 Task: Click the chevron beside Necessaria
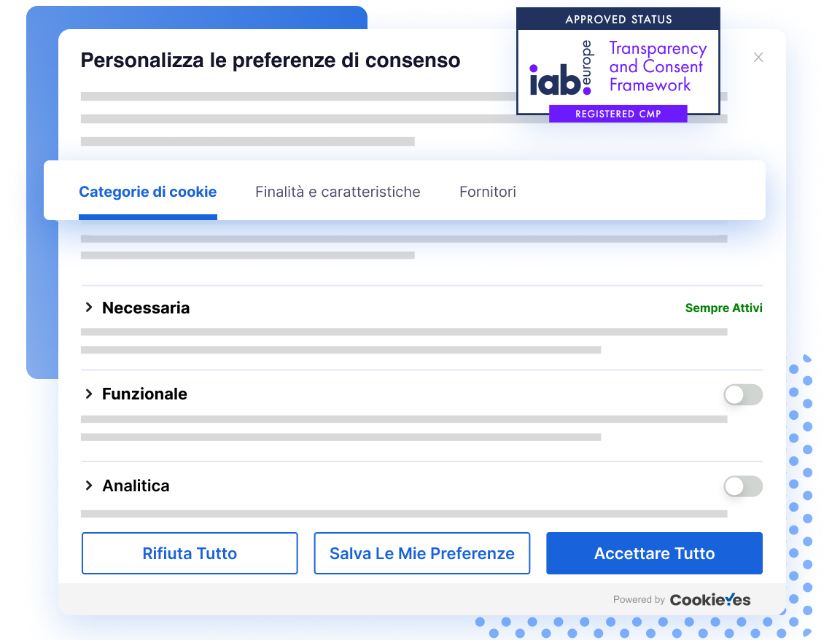coord(90,308)
